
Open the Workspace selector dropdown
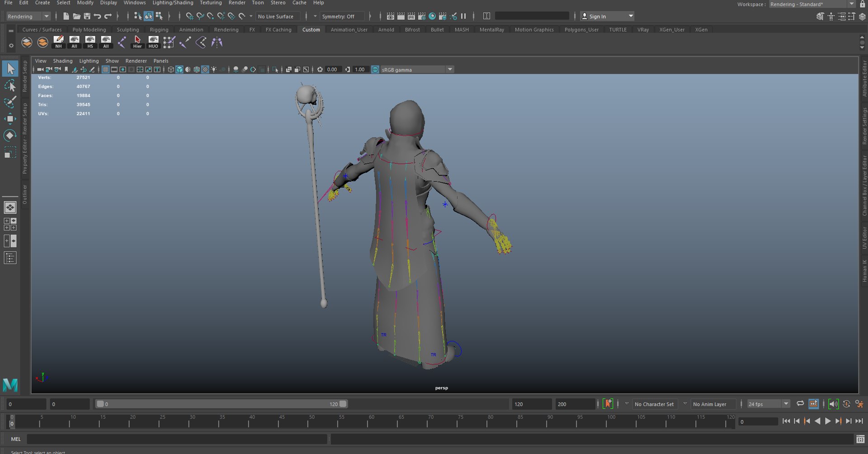tap(812, 4)
